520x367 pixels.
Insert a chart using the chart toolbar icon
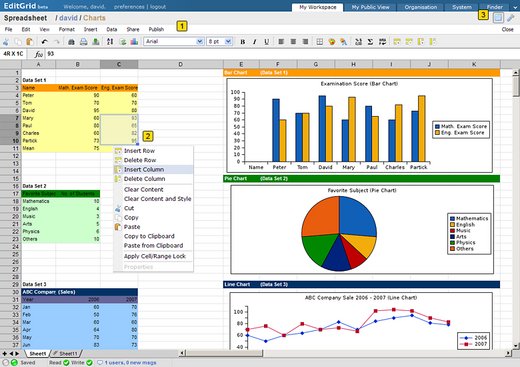(x=134, y=42)
